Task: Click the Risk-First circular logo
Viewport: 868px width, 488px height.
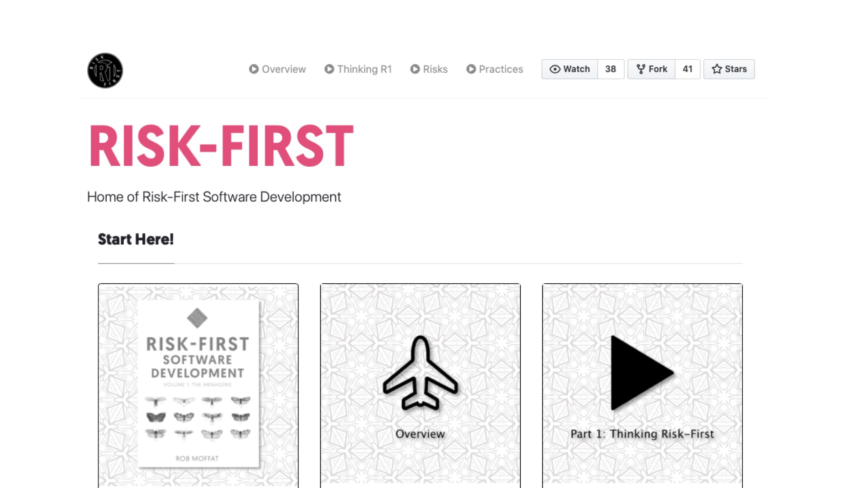Action: coord(105,70)
